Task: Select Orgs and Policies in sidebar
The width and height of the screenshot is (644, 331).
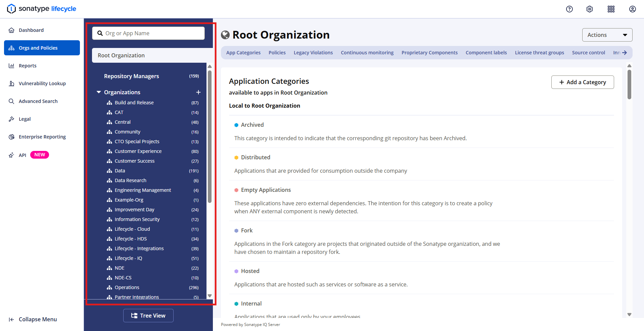Action: pos(42,48)
